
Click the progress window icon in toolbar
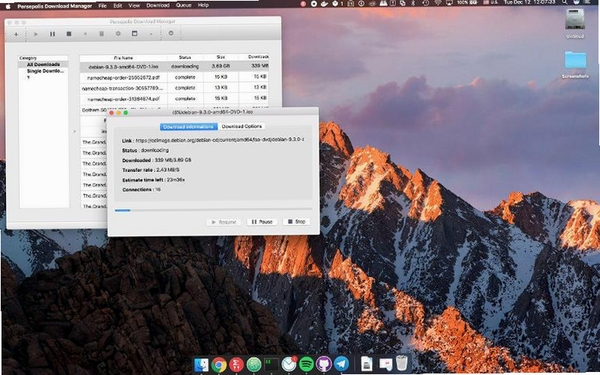click(x=134, y=33)
